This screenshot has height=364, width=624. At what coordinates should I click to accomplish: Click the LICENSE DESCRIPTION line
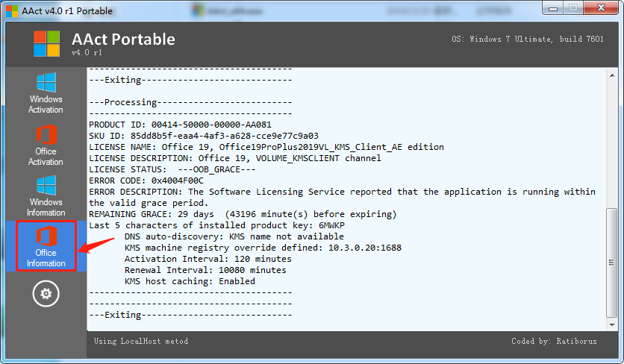coord(235,158)
